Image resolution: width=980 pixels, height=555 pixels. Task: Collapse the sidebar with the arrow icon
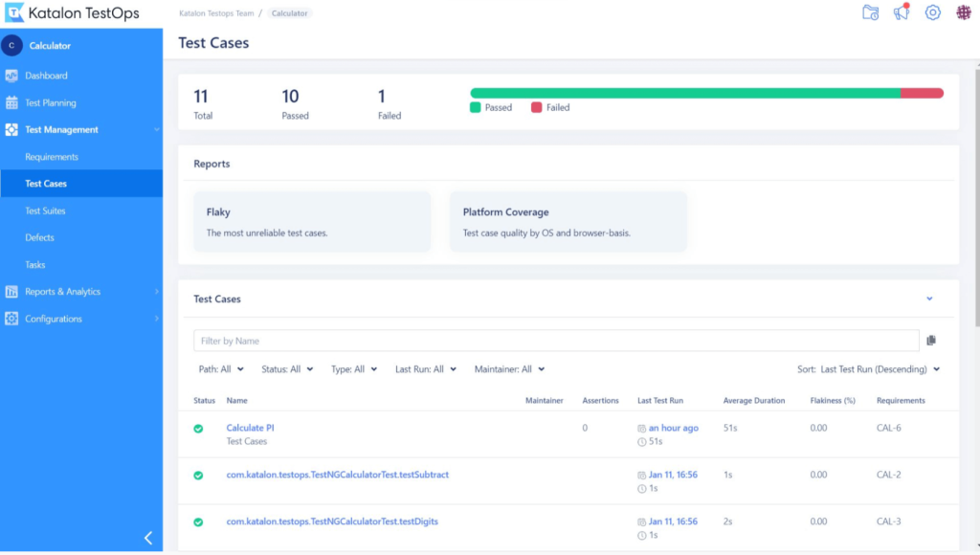point(148,538)
